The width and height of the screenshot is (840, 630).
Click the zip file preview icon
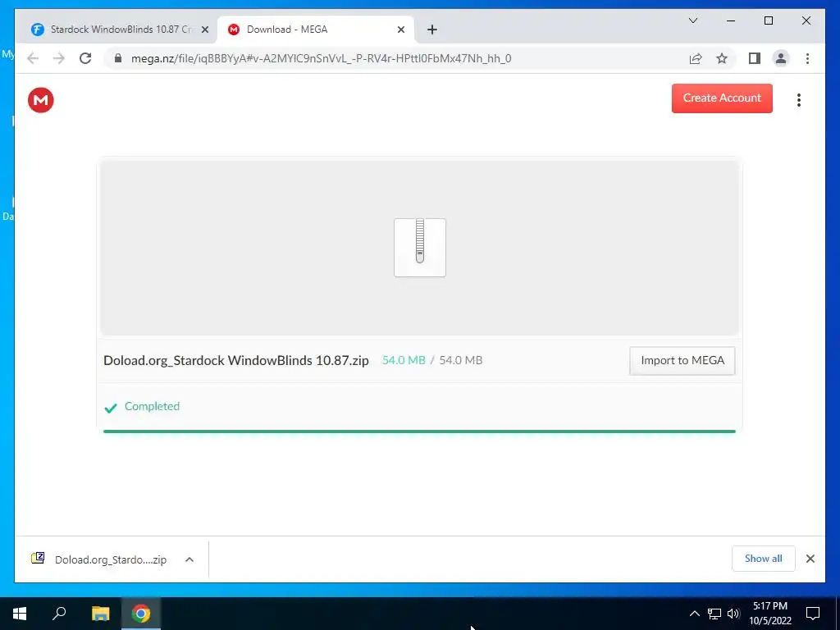pyautogui.click(x=420, y=248)
